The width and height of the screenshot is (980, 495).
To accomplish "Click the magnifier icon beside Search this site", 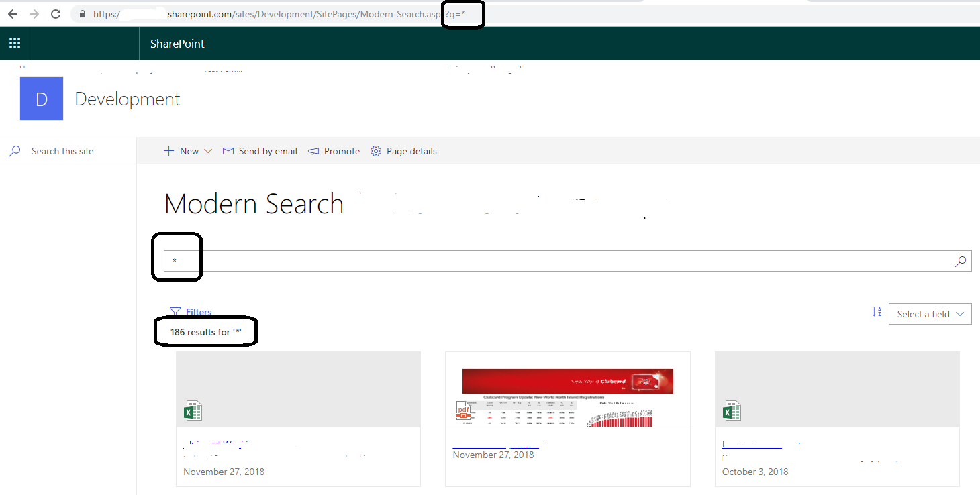I will [x=15, y=151].
